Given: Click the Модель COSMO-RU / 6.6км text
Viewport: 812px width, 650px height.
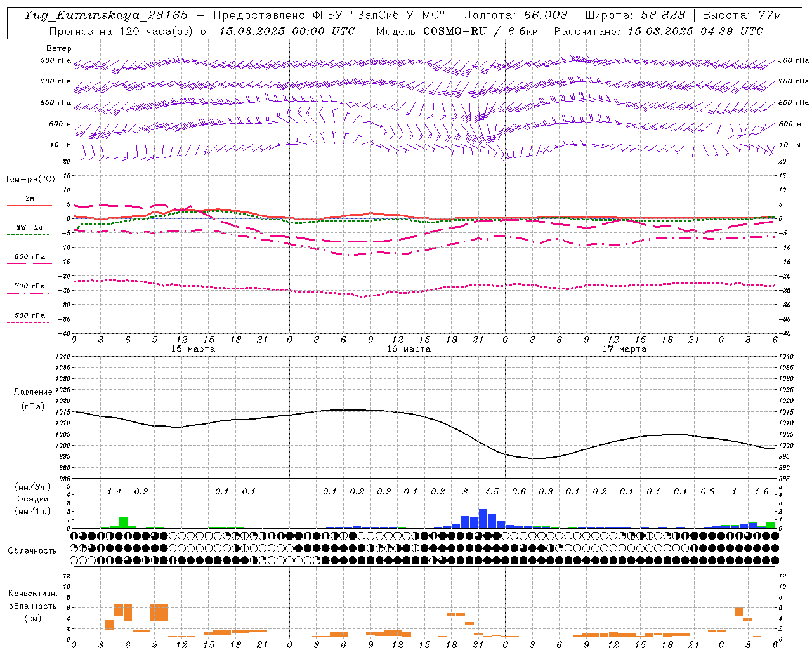Looking at the screenshot, I should coord(457,31).
